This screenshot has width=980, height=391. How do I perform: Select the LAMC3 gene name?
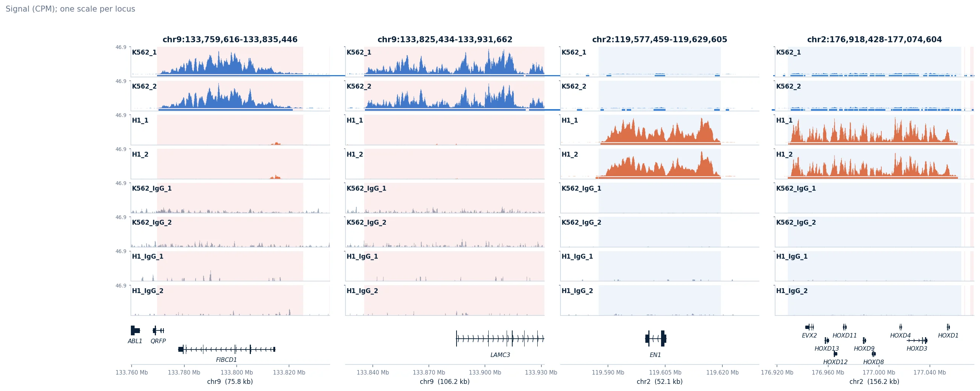(x=500, y=355)
